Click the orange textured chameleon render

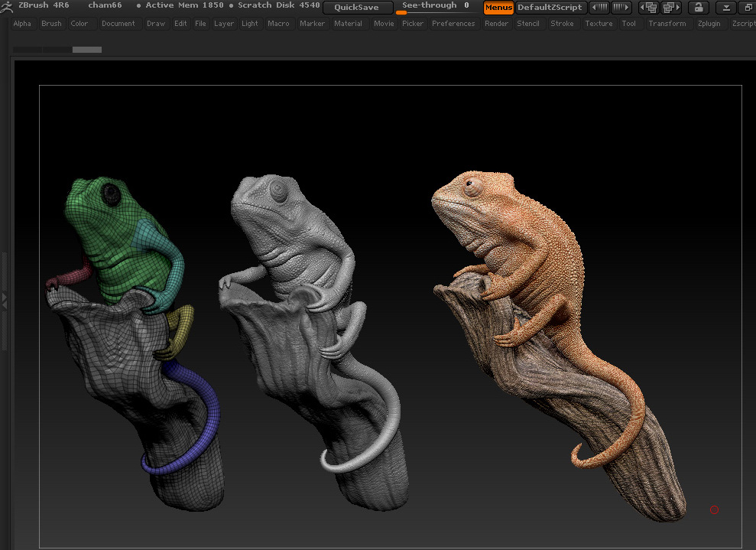pyautogui.click(x=560, y=345)
